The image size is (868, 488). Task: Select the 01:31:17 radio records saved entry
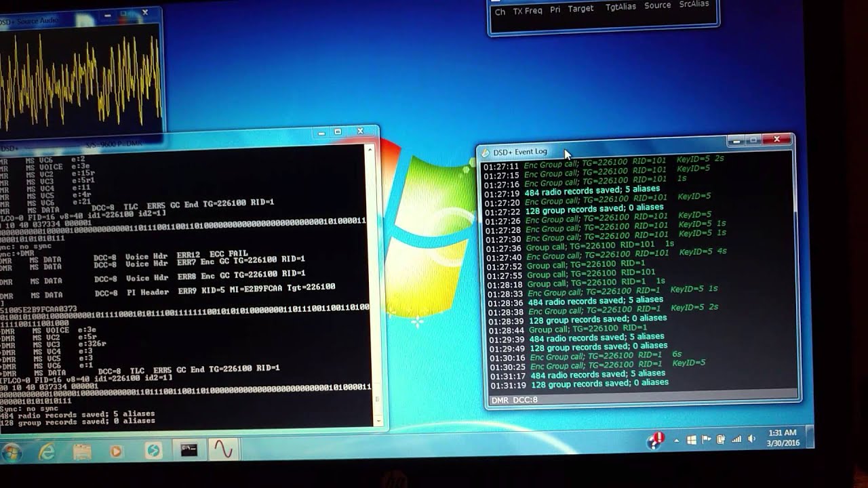[x=578, y=375]
